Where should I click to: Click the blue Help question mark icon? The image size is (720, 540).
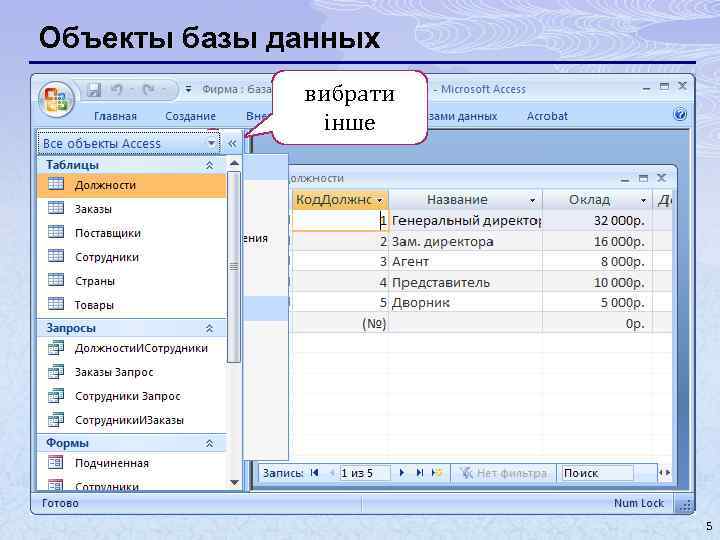click(x=680, y=114)
